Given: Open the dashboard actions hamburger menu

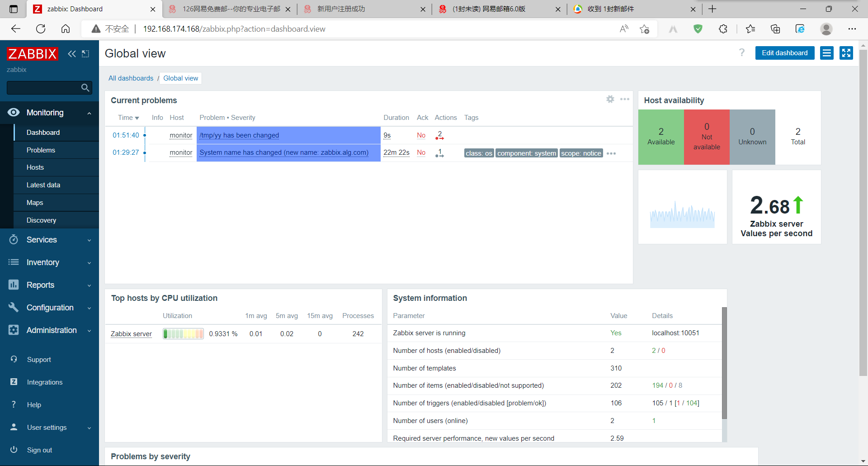Looking at the screenshot, I should pyautogui.click(x=827, y=53).
